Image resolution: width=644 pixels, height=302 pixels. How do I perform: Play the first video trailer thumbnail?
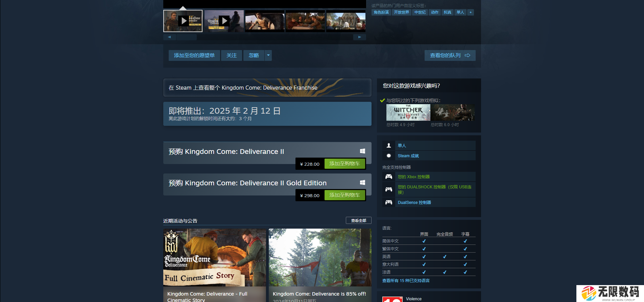[x=183, y=21]
